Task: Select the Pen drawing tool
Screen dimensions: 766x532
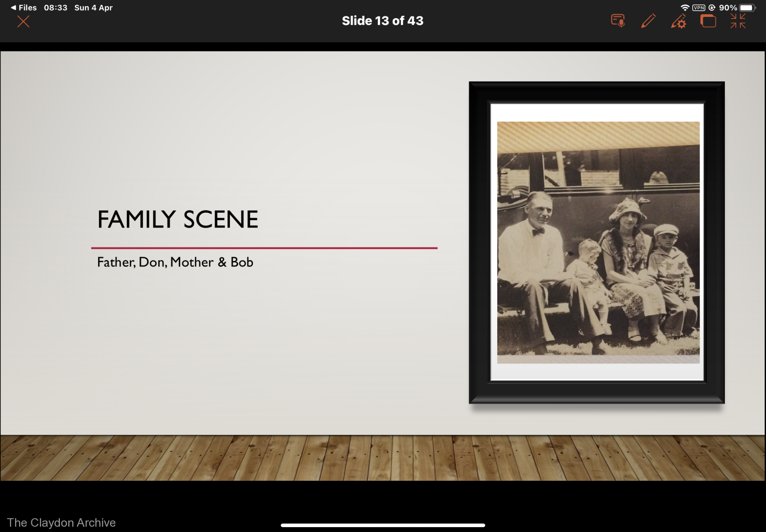Action: 648,21
